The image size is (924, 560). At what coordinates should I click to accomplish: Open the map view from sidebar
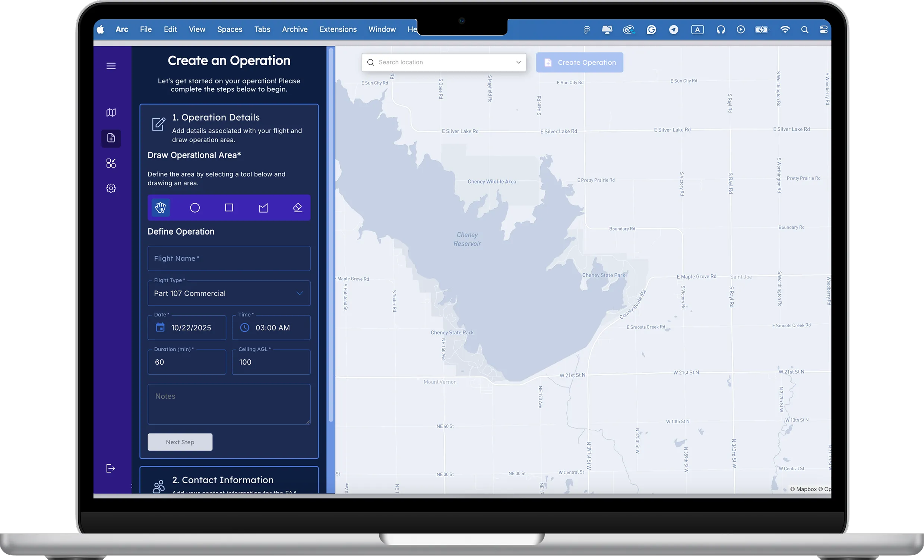click(111, 112)
